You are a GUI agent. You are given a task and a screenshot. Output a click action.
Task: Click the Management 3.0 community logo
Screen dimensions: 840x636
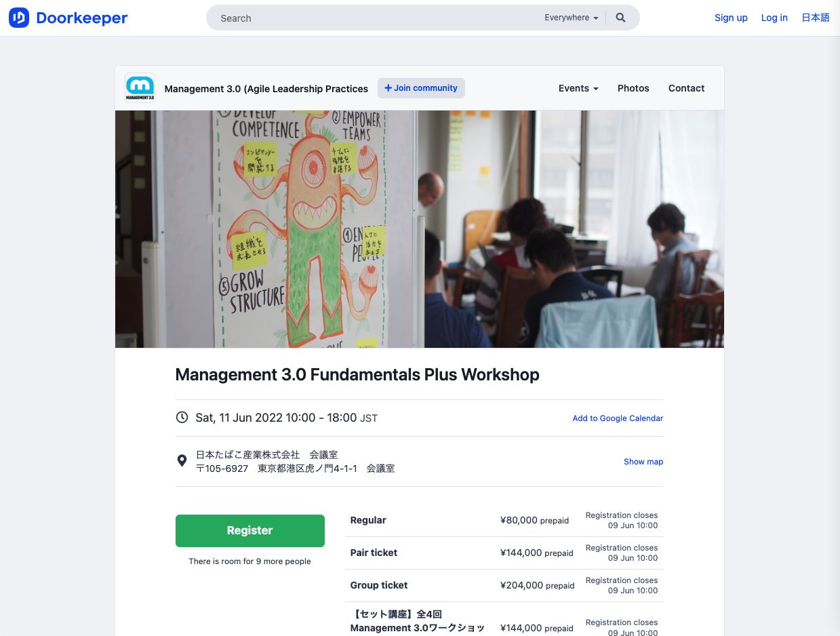[x=140, y=88]
